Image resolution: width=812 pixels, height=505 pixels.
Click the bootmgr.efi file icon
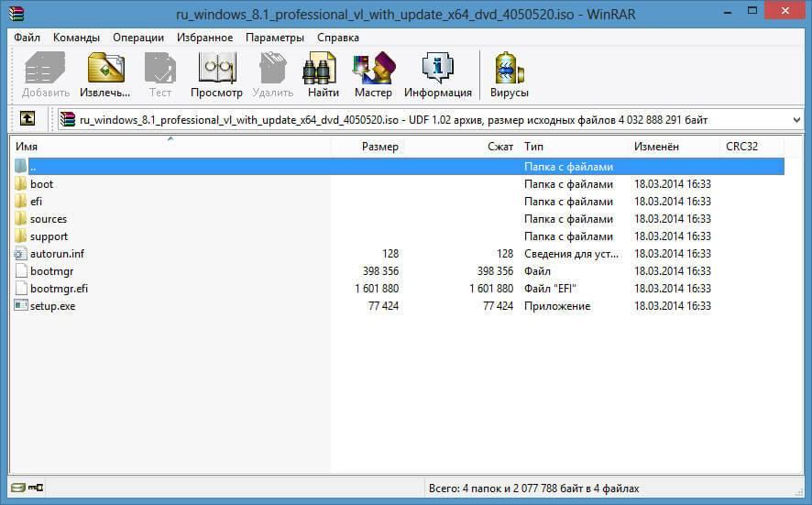click(21, 288)
